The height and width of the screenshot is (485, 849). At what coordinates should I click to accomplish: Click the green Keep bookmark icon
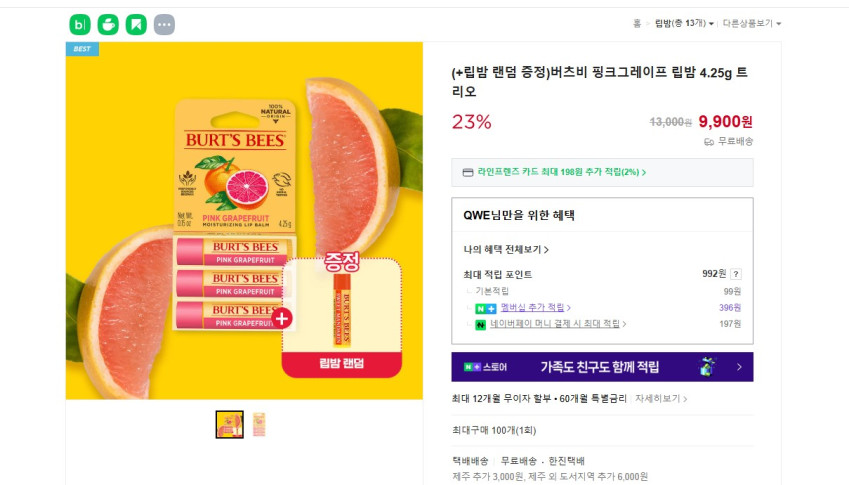coord(136,25)
